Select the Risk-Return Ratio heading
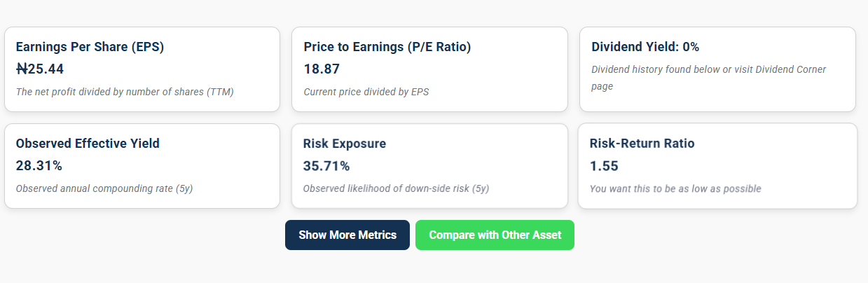This screenshot has width=868, height=283. pyautogui.click(x=642, y=144)
